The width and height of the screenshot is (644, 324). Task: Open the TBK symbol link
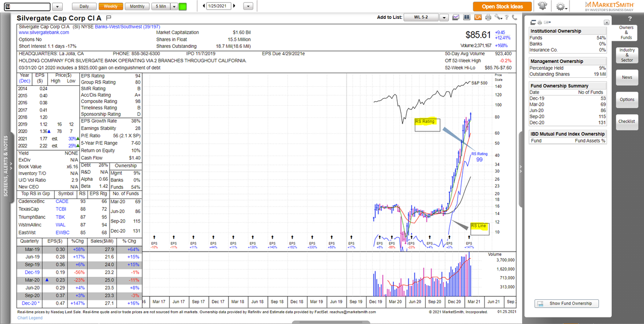click(x=61, y=217)
